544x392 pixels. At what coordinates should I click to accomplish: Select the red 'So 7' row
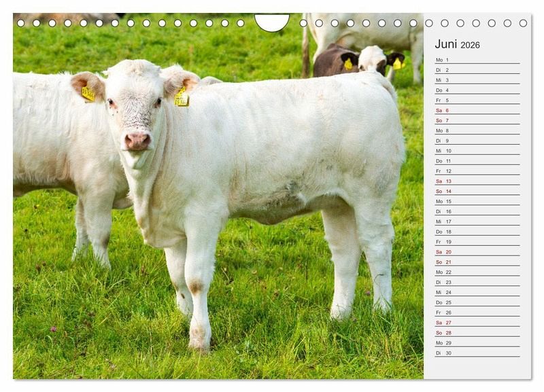click(477, 120)
